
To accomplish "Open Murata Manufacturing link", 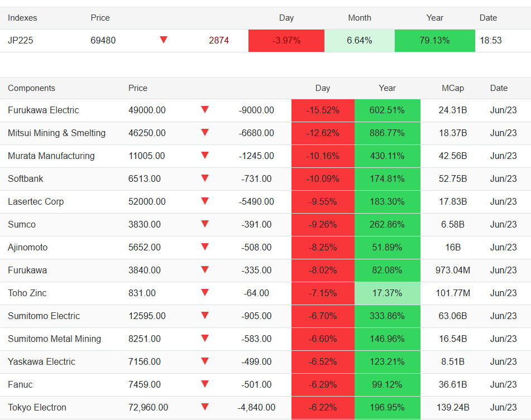I will click(x=51, y=156).
